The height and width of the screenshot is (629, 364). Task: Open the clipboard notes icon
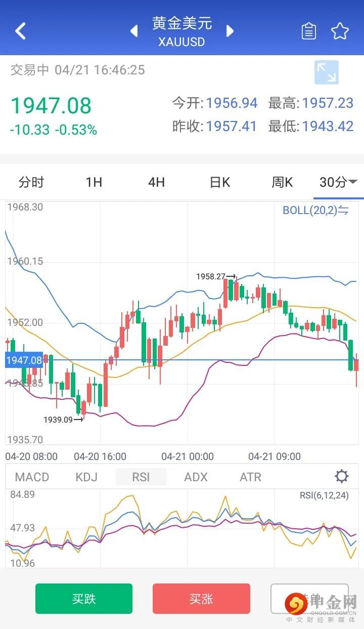point(308,31)
